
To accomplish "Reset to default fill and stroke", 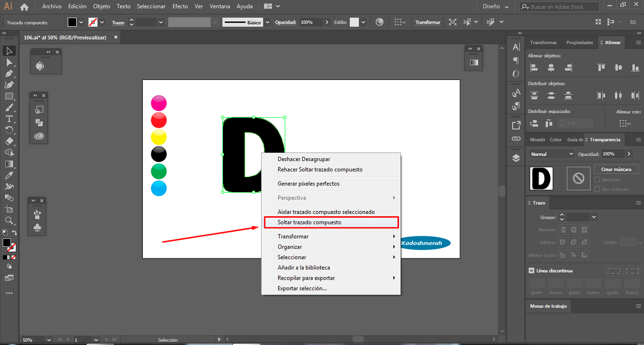I will click(5, 233).
